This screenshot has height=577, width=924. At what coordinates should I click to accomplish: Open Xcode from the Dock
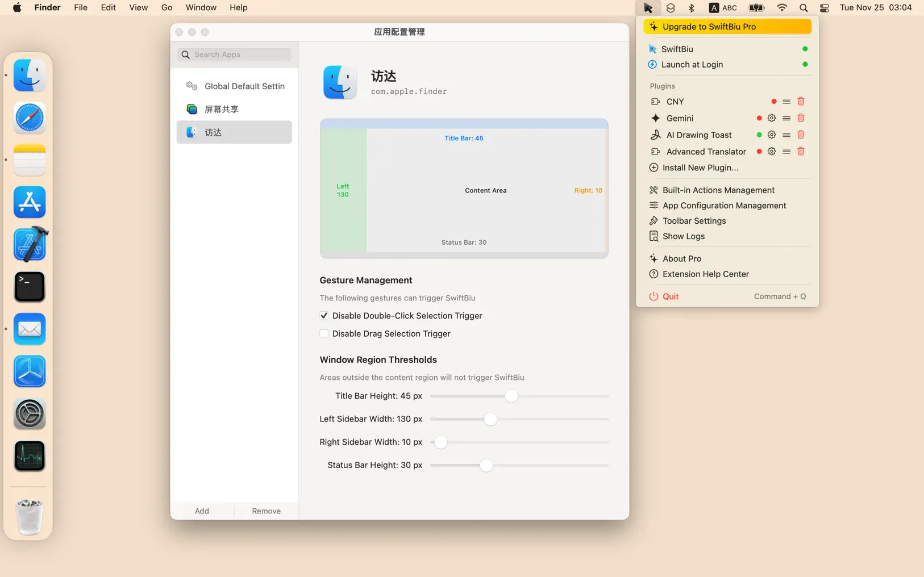tap(30, 245)
